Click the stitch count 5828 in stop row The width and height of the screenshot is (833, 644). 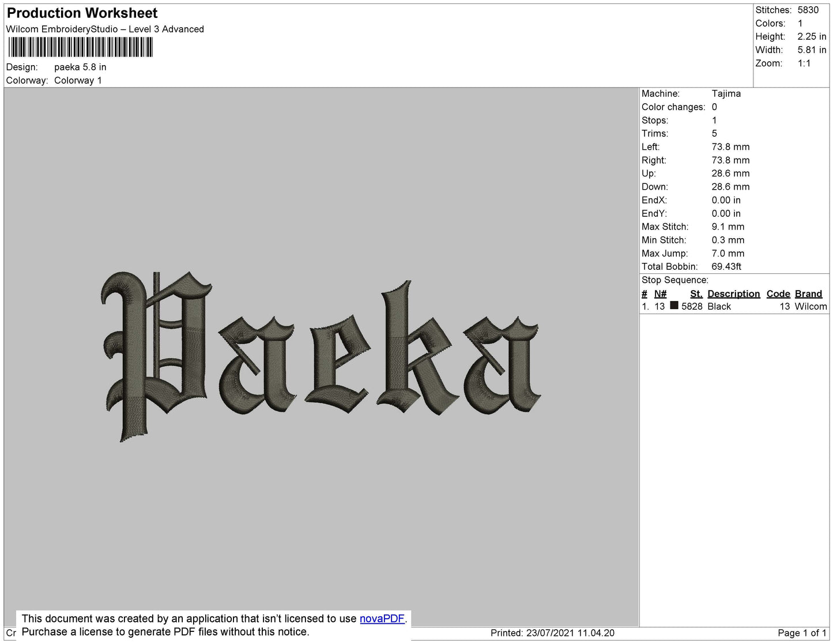tap(692, 307)
